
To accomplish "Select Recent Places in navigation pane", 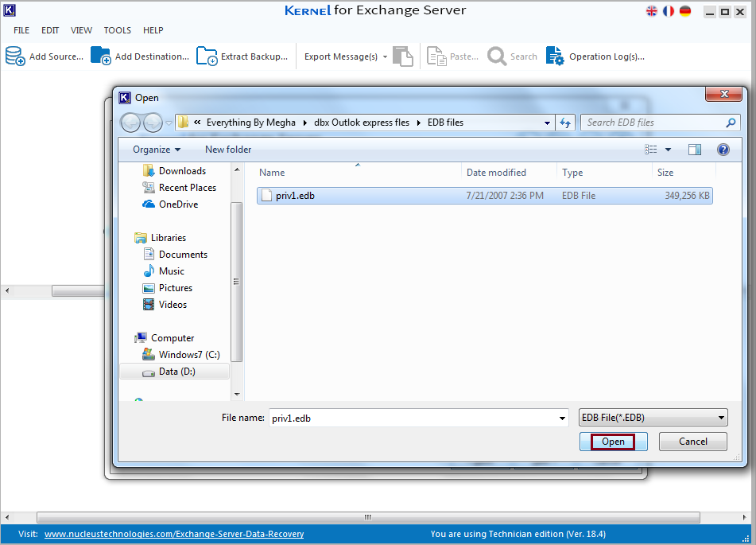I will [x=180, y=187].
